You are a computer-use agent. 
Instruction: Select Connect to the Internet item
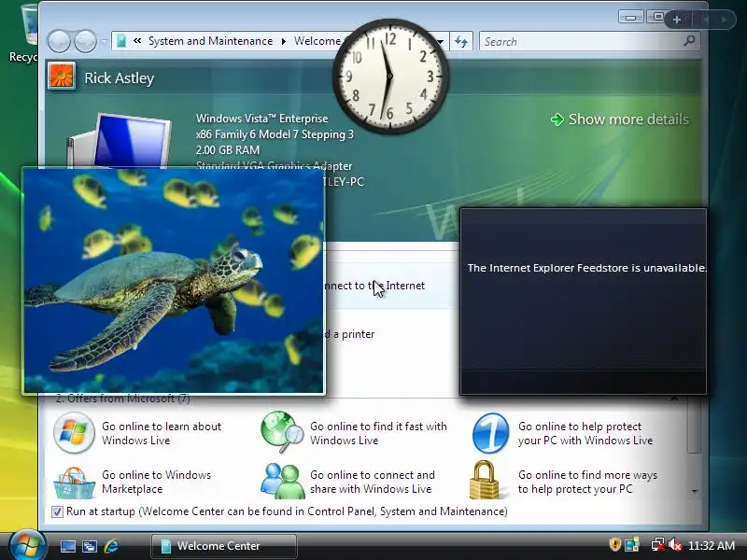[x=374, y=286]
